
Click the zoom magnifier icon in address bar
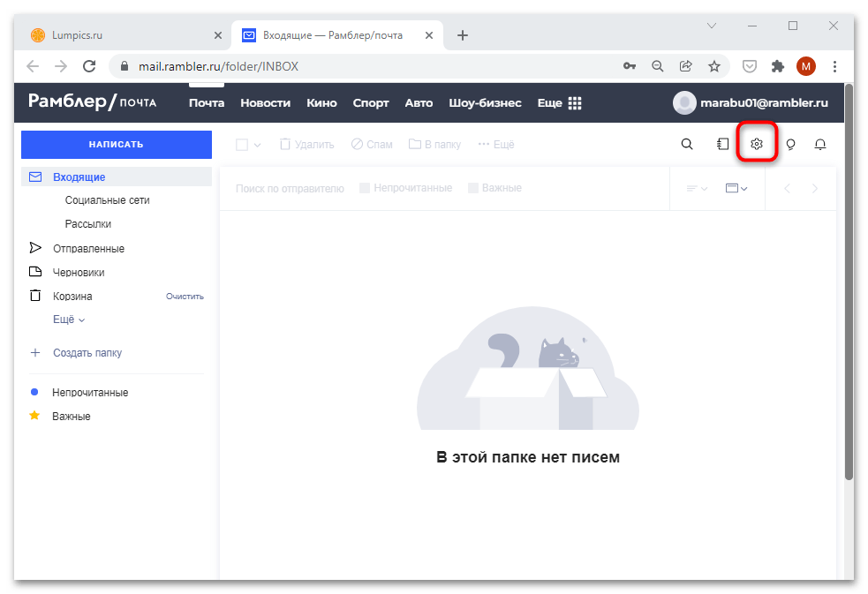(x=657, y=66)
